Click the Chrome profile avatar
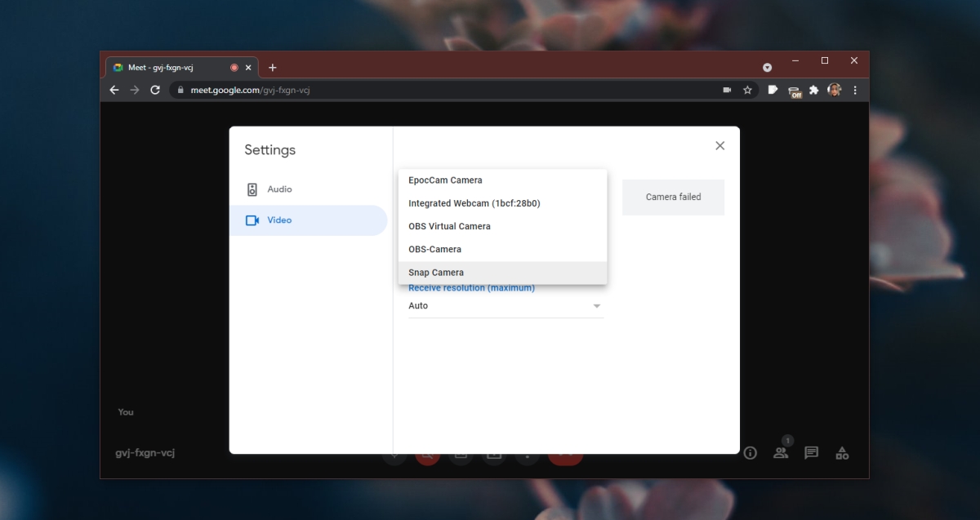The width and height of the screenshot is (980, 520). click(834, 90)
